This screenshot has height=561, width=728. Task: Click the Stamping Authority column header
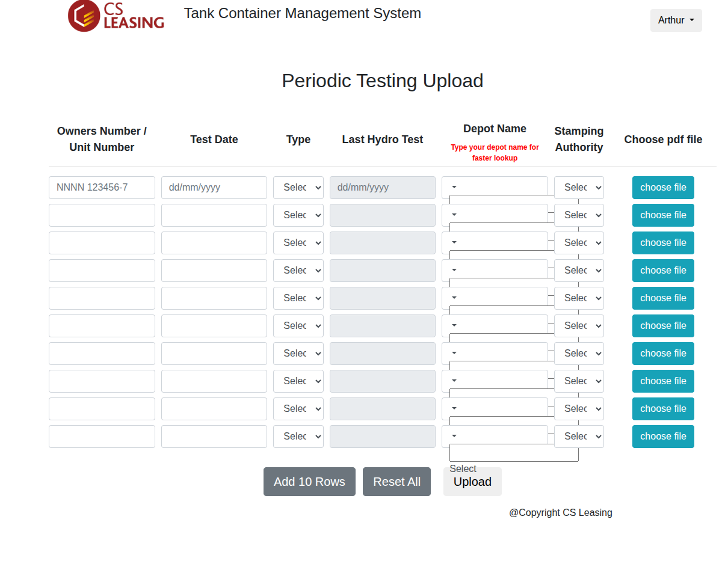[579, 139]
